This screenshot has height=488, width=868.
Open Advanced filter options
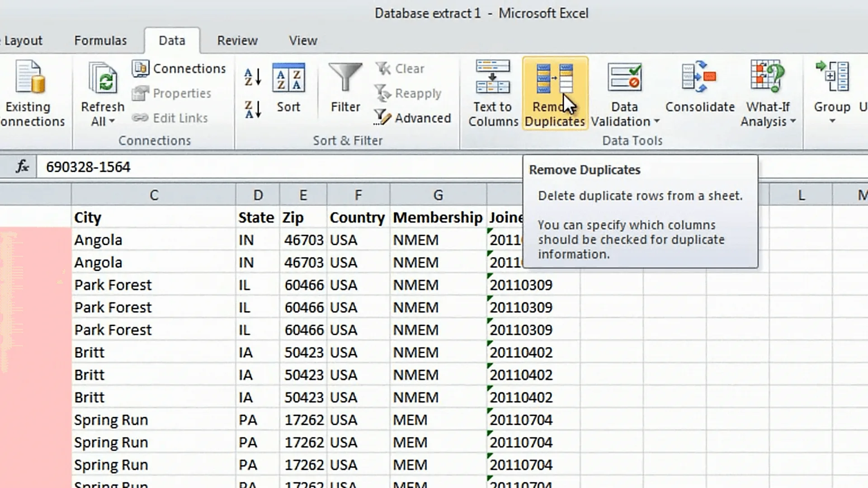pyautogui.click(x=413, y=118)
